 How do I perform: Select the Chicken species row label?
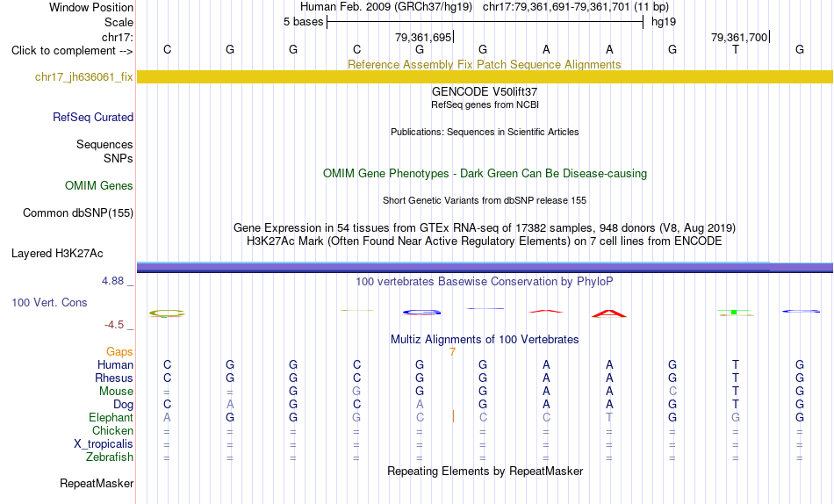click(x=112, y=430)
